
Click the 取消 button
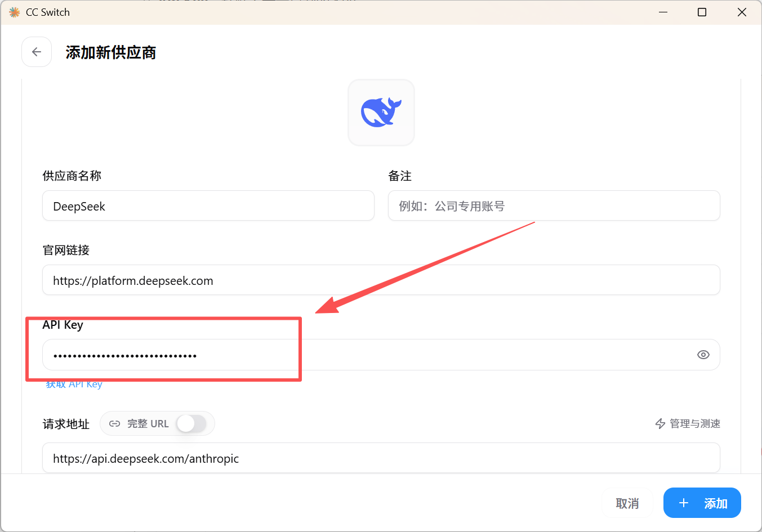(627, 503)
